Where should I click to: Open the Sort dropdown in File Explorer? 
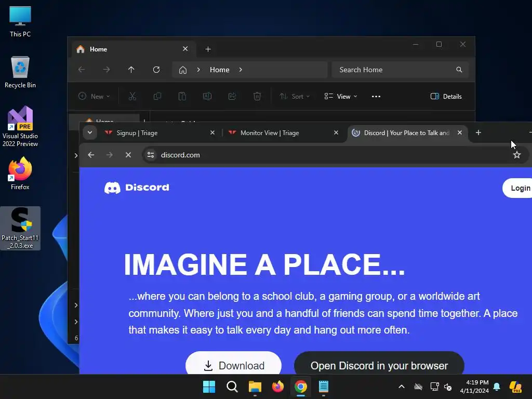point(295,96)
